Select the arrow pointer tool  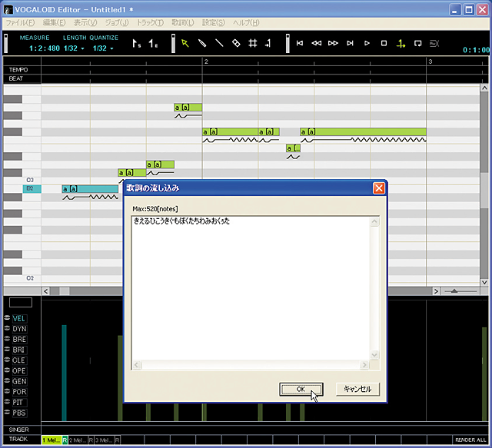pyautogui.click(x=184, y=43)
